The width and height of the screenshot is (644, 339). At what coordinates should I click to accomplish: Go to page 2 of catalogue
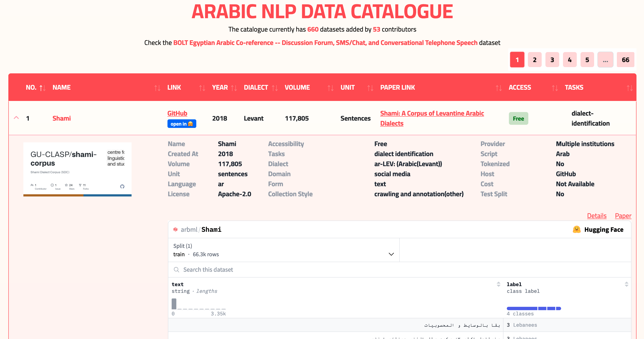click(x=535, y=60)
